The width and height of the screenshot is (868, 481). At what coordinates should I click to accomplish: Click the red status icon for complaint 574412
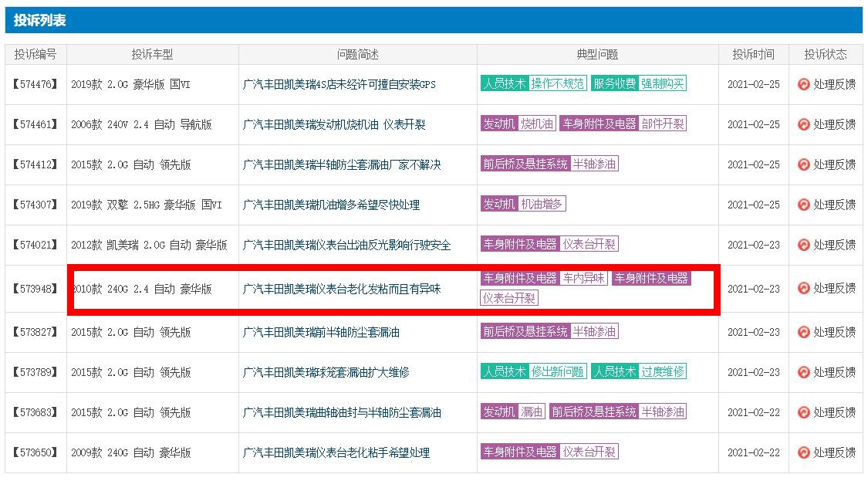click(803, 164)
